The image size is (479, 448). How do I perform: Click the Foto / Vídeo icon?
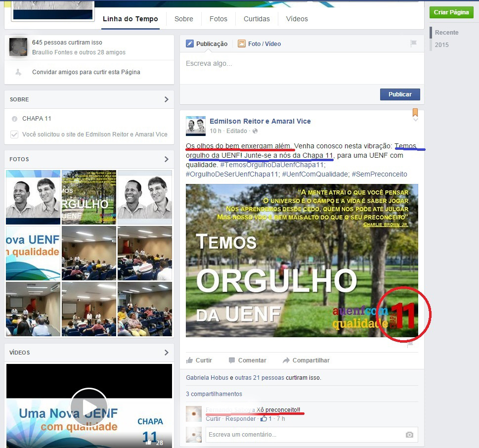click(x=242, y=44)
